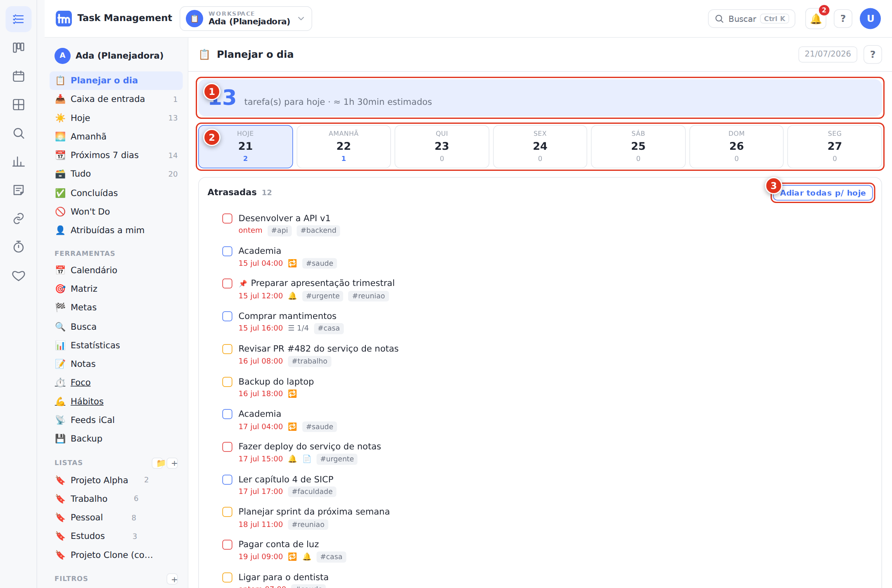Add a new list with plus button
The width and height of the screenshot is (892, 588).
pyautogui.click(x=174, y=463)
